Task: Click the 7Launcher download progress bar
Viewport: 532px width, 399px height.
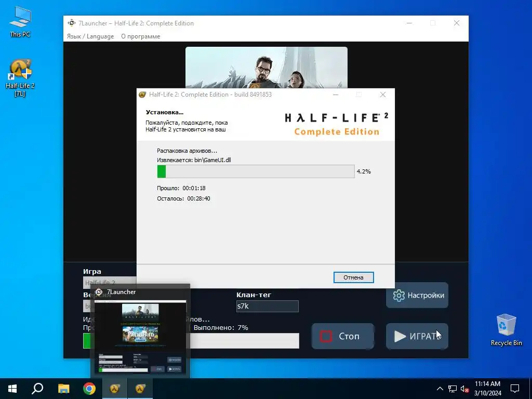Action: tap(244, 341)
